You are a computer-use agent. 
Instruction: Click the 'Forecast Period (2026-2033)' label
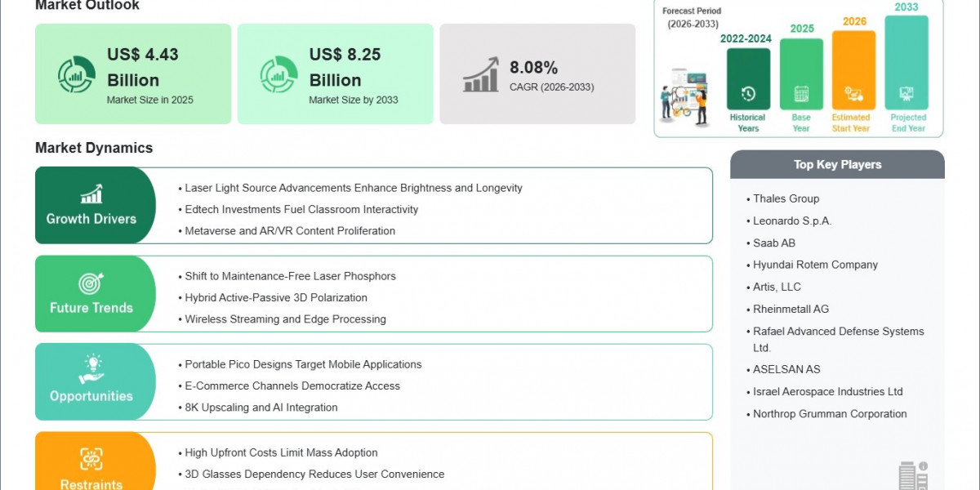tap(692, 17)
